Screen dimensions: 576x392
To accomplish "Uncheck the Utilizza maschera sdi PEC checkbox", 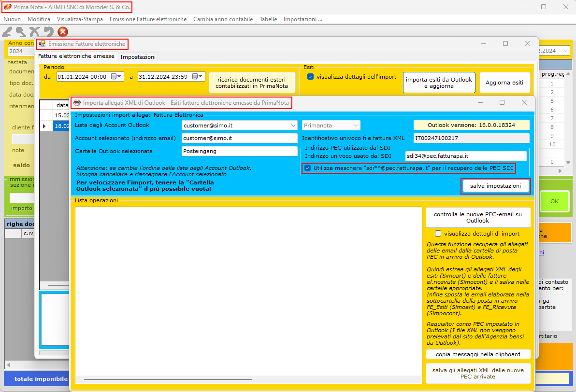I will 308,168.
